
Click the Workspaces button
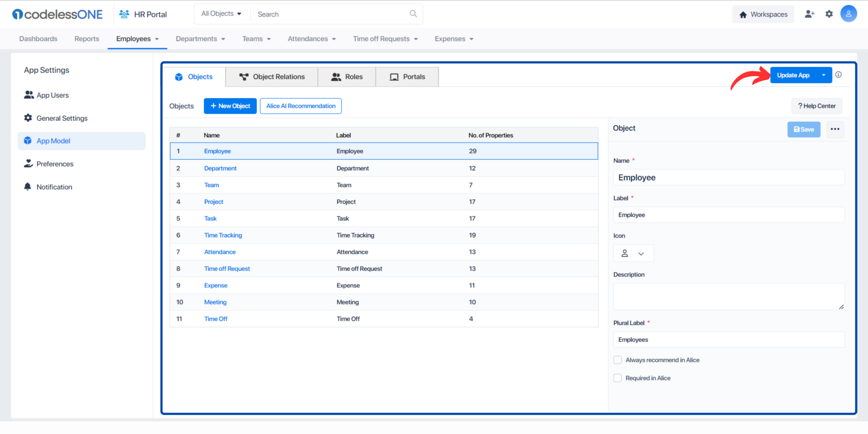point(763,14)
